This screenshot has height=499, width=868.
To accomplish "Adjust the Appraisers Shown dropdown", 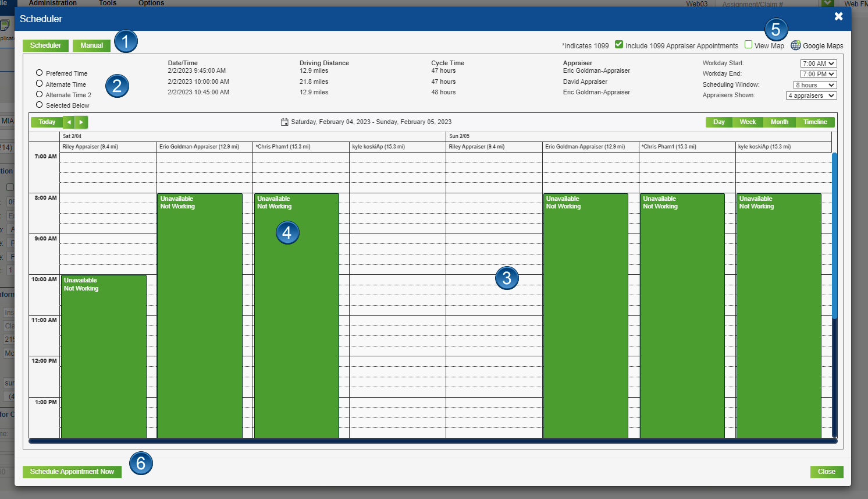I will tap(811, 95).
